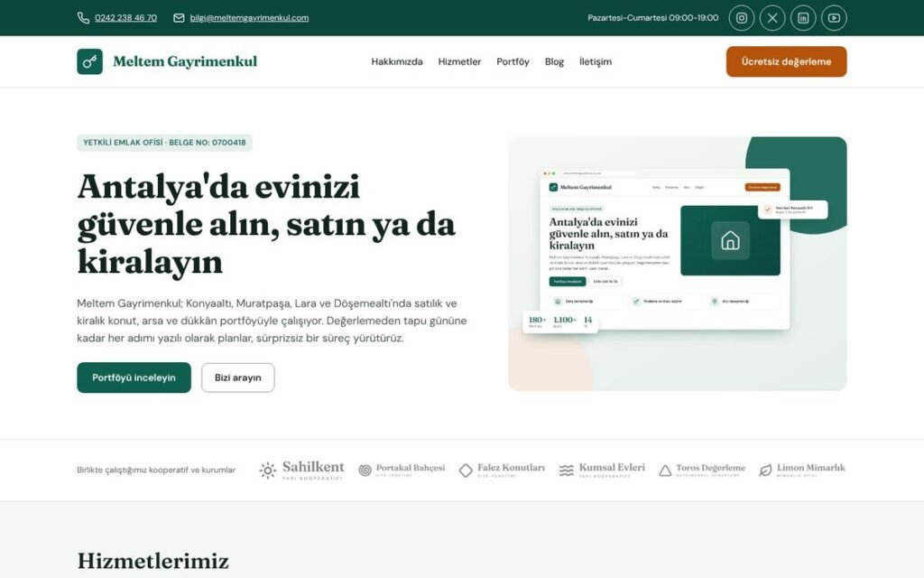The height and width of the screenshot is (578, 924).
Task: Open the Hakkımızda menu item
Action: coord(397,61)
